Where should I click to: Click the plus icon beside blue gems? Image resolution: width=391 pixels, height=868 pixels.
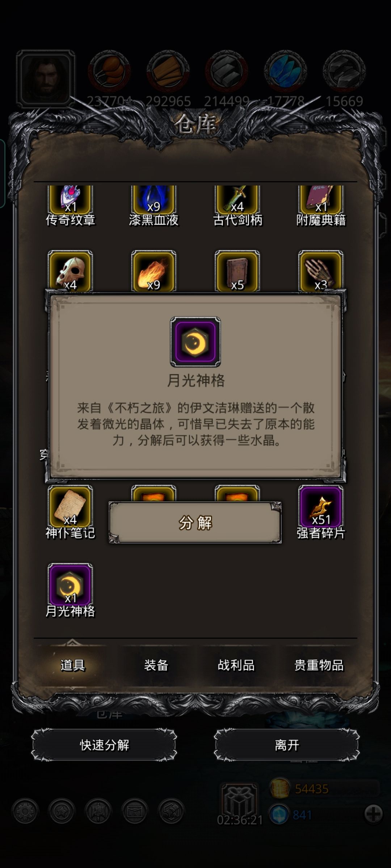pos(373,814)
